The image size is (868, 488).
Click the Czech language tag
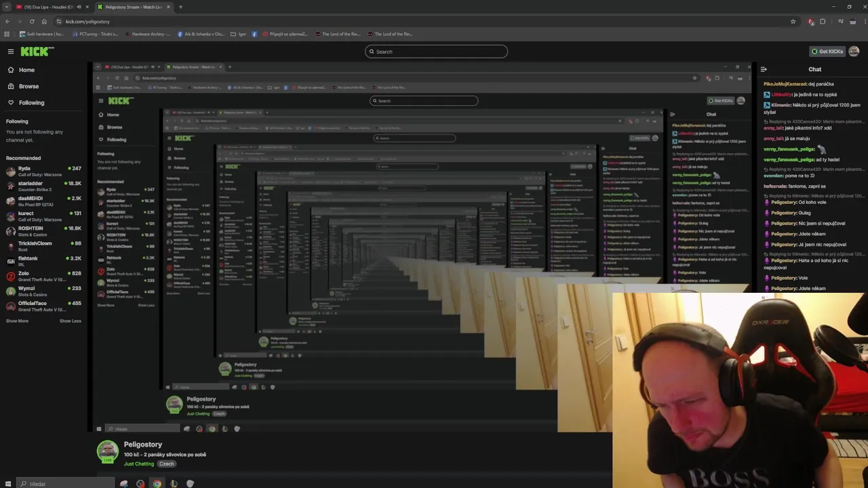pos(167,464)
